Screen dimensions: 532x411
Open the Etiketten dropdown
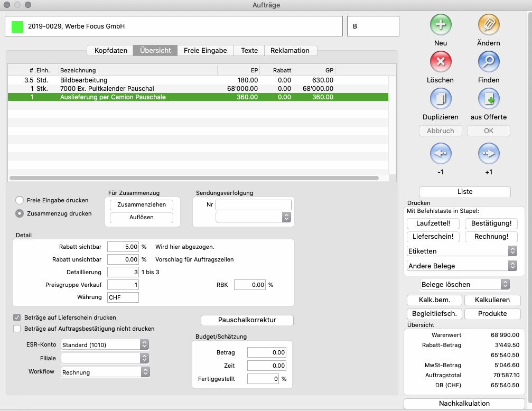[x=462, y=251]
